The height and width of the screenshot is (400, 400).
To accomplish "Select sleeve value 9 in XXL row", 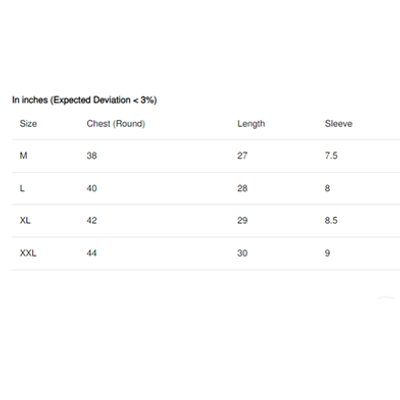I will click(327, 253).
